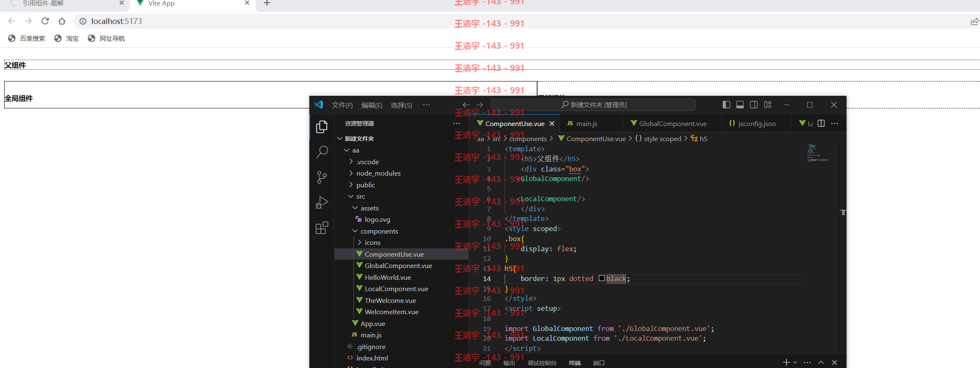
Task: Close the Vite App browser tab
Action: [x=247, y=3]
